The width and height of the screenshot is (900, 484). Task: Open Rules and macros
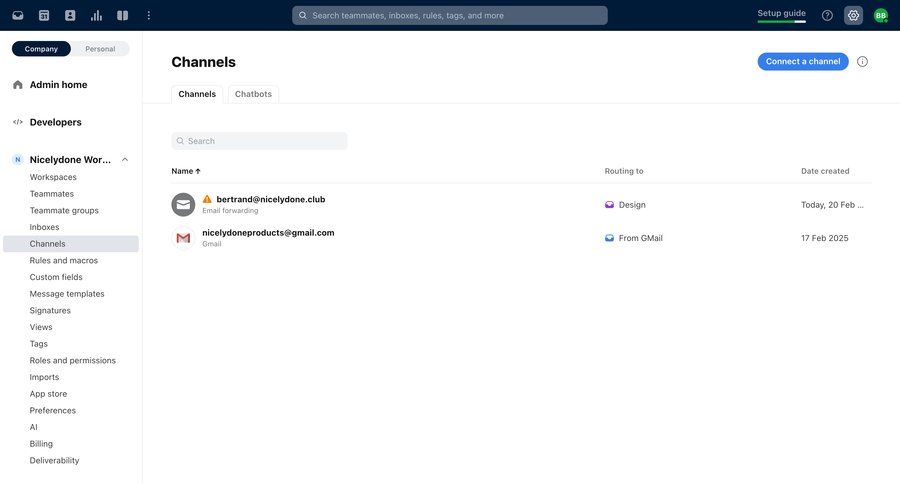point(64,260)
